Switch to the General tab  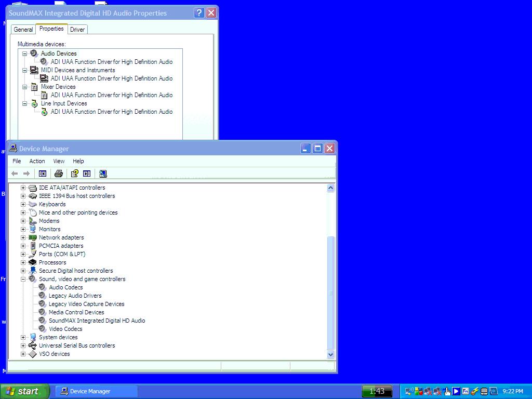click(23, 30)
